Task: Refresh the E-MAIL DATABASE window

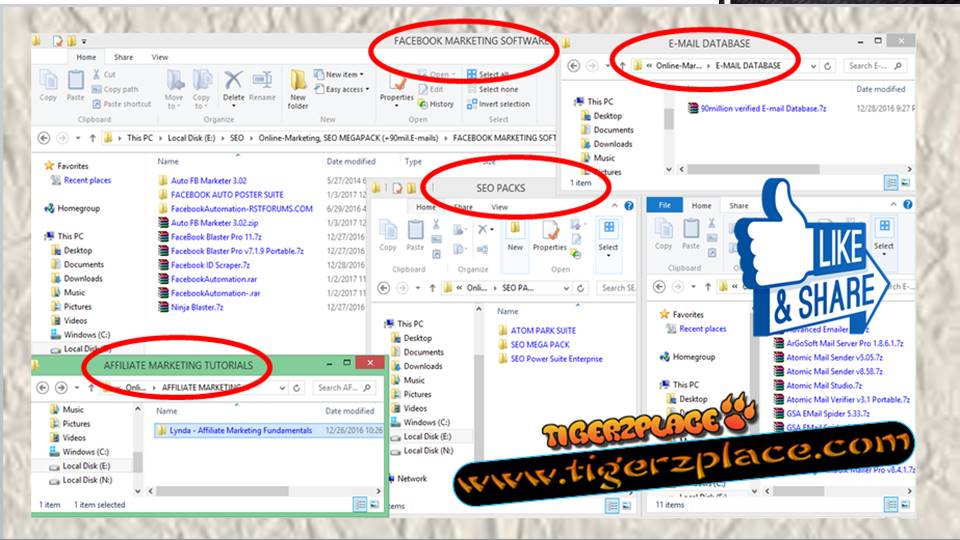Action: (x=828, y=66)
